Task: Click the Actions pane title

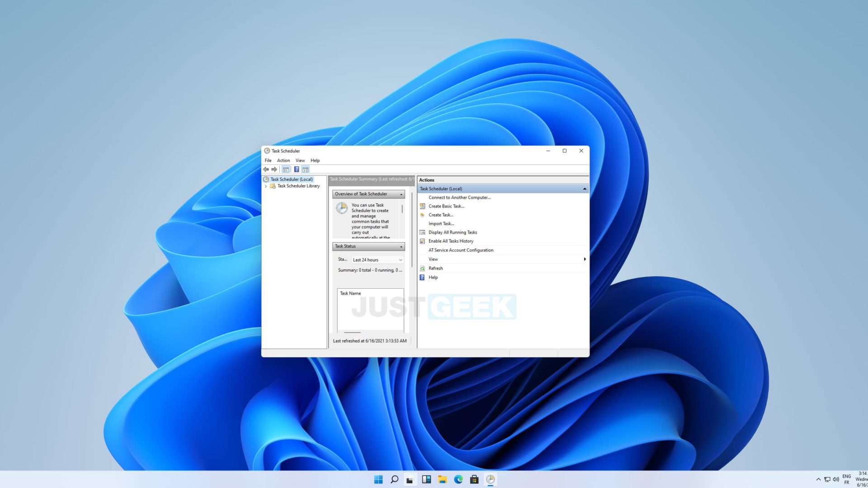Action: coord(426,180)
